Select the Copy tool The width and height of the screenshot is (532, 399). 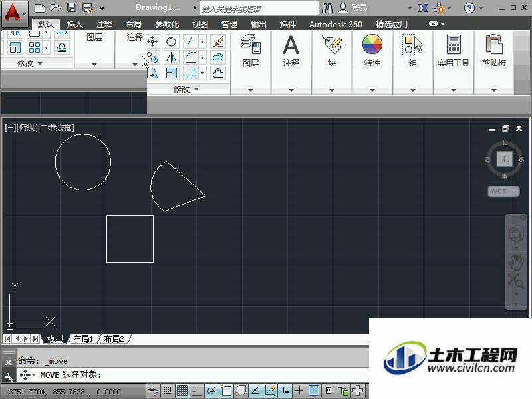[x=152, y=57]
